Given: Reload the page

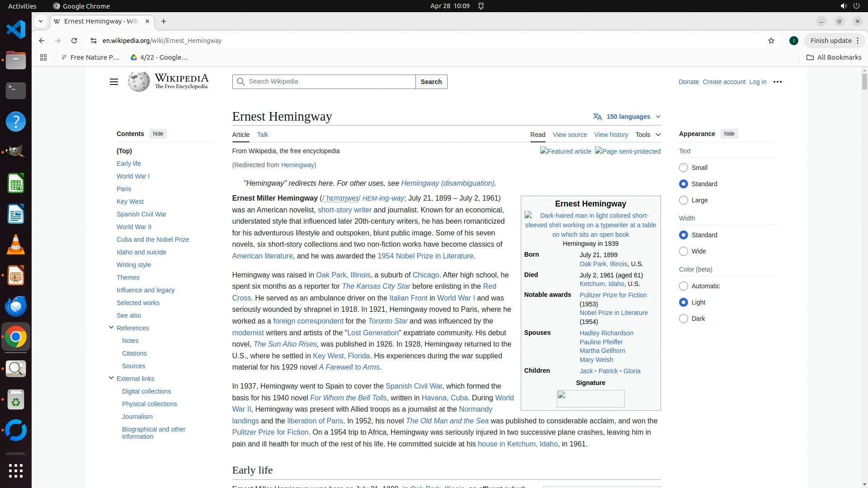Looking at the screenshot, I should pos(74,41).
